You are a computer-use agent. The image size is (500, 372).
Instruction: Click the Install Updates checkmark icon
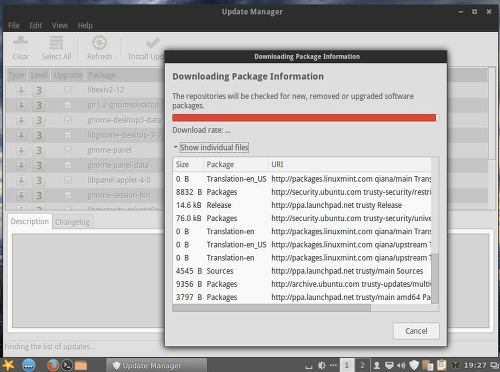pyautogui.click(x=152, y=43)
